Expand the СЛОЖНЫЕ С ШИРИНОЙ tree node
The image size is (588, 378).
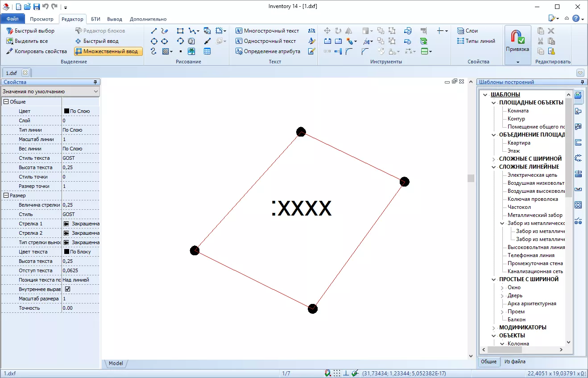pos(494,159)
